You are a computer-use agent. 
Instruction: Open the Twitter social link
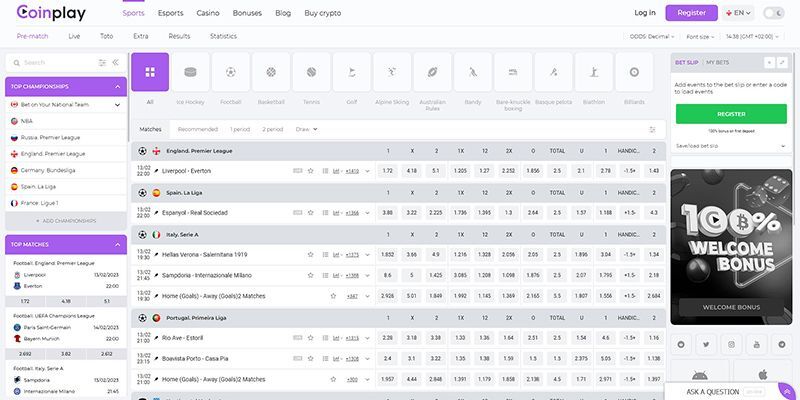click(706, 344)
